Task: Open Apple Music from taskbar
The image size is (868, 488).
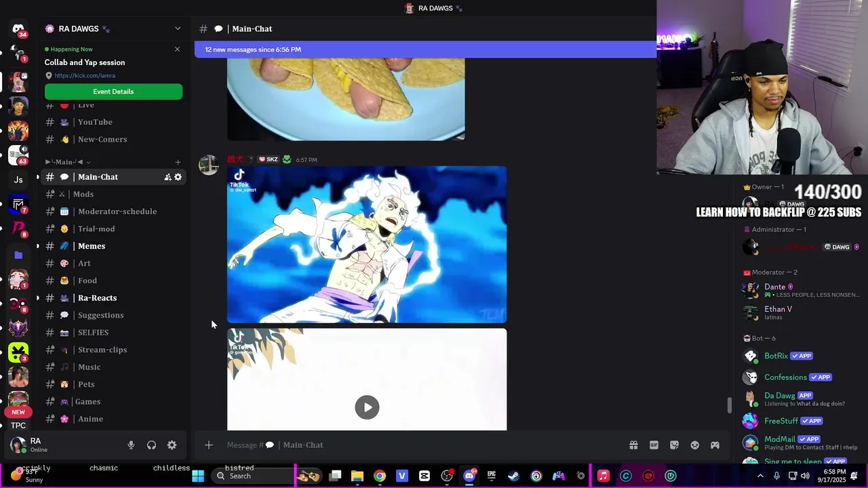Action: 604,476
